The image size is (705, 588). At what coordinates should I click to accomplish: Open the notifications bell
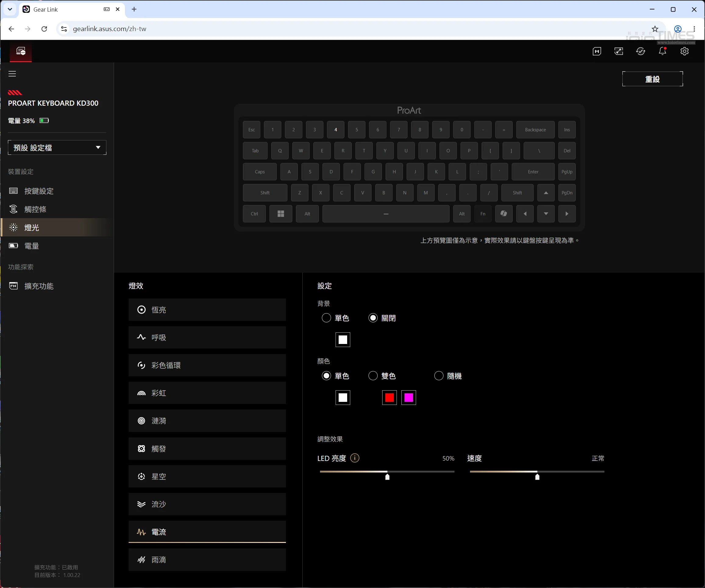(662, 51)
